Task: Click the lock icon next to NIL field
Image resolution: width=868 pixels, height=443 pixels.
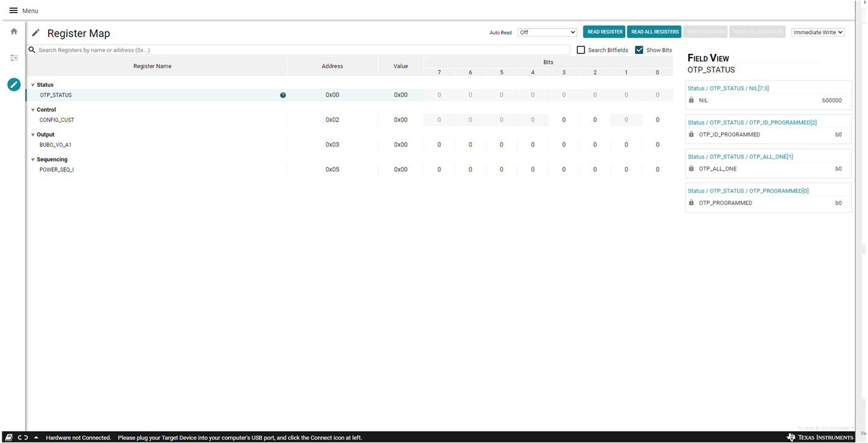Action: coord(691,100)
